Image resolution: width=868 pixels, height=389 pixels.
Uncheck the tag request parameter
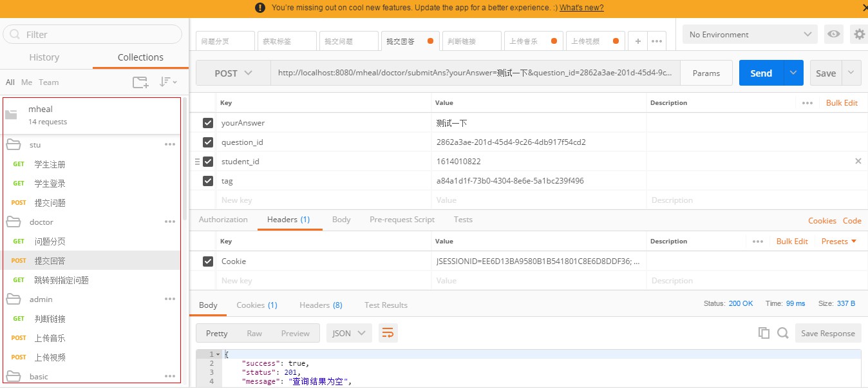207,181
